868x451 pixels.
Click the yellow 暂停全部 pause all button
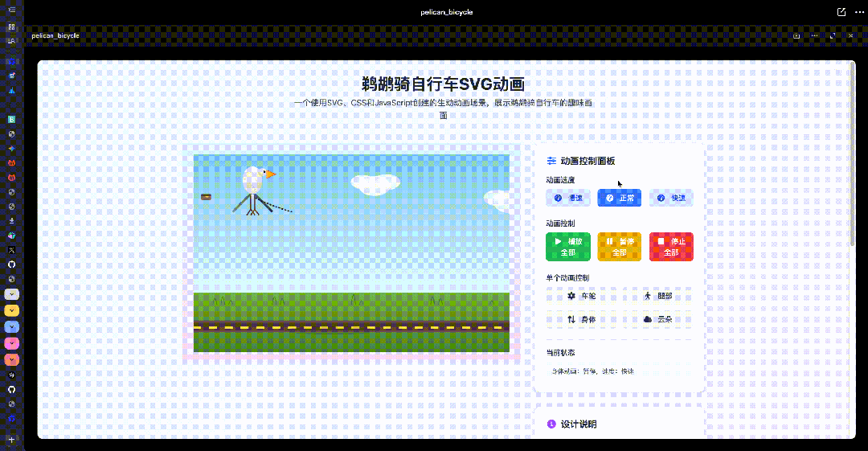(620, 247)
